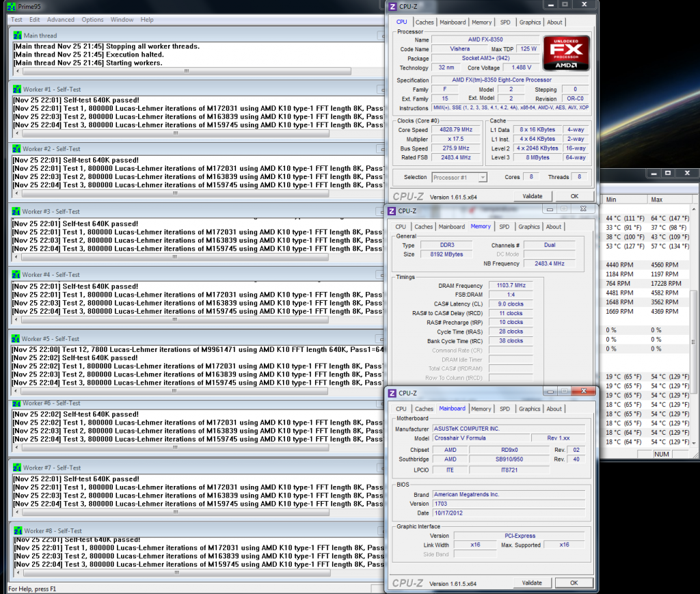Open the Processor #1 selection dropdown
The height and width of the screenshot is (594, 700).
[459, 177]
